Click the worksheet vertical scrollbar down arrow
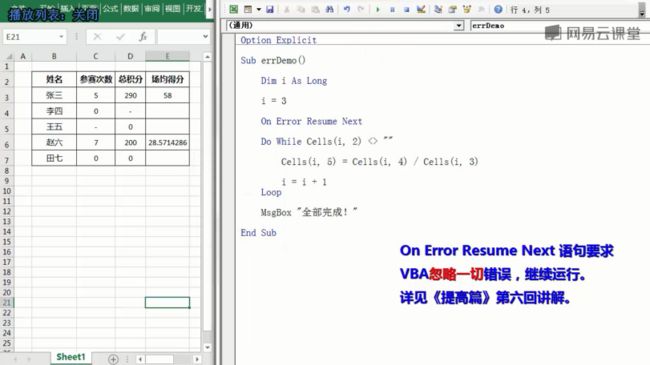The width and height of the screenshot is (650, 365). click(207, 347)
